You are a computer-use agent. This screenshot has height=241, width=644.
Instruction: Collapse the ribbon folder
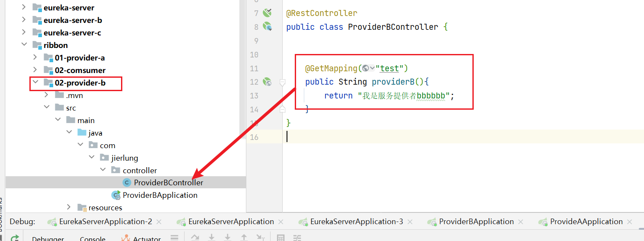24,45
